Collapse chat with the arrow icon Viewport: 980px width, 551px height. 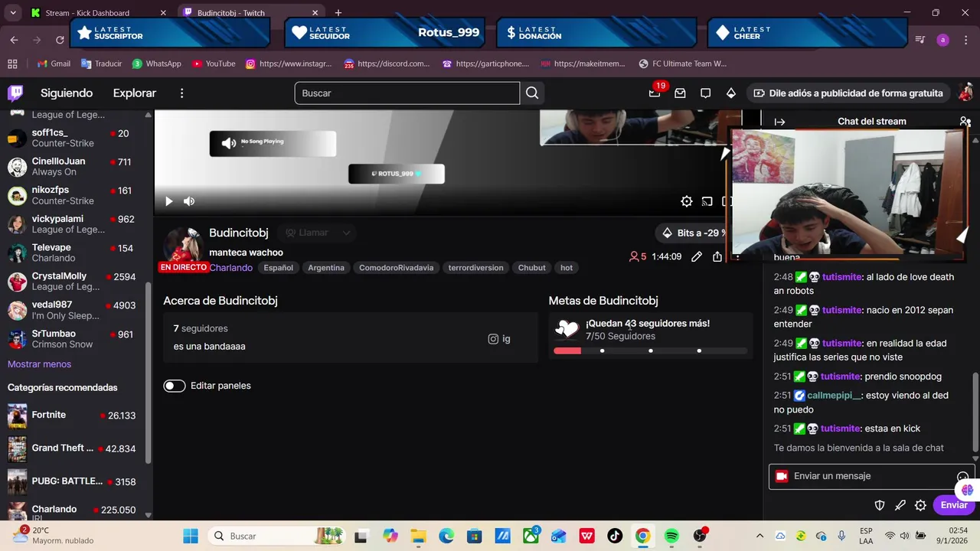coord(779,122)
